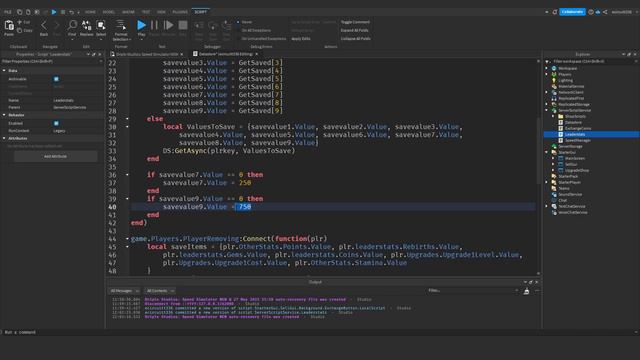Screen dimensions: 640x360
Task: Open the VIEW ribbon tab
Action: point(161,12)
